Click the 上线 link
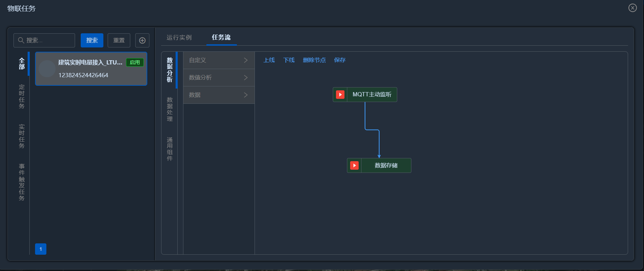Screen dimensions: 644x271 point(269,60)
